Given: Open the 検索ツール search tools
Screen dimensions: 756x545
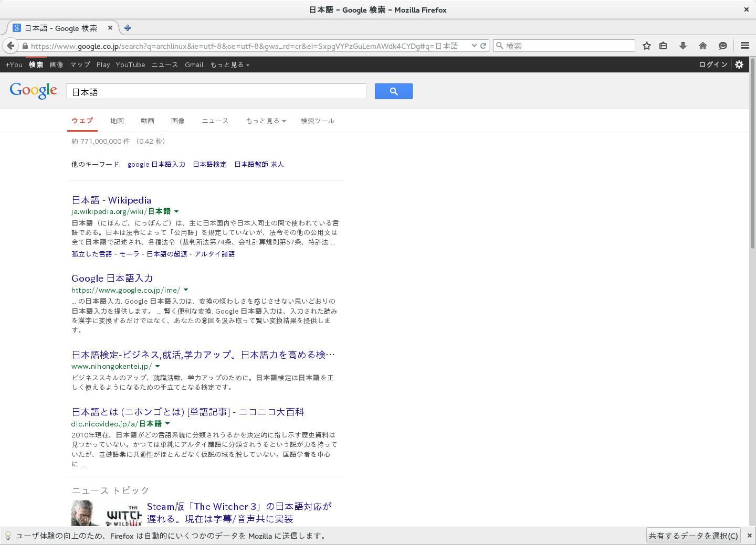Looking at the screenshot, I should [x=317, y=121].
